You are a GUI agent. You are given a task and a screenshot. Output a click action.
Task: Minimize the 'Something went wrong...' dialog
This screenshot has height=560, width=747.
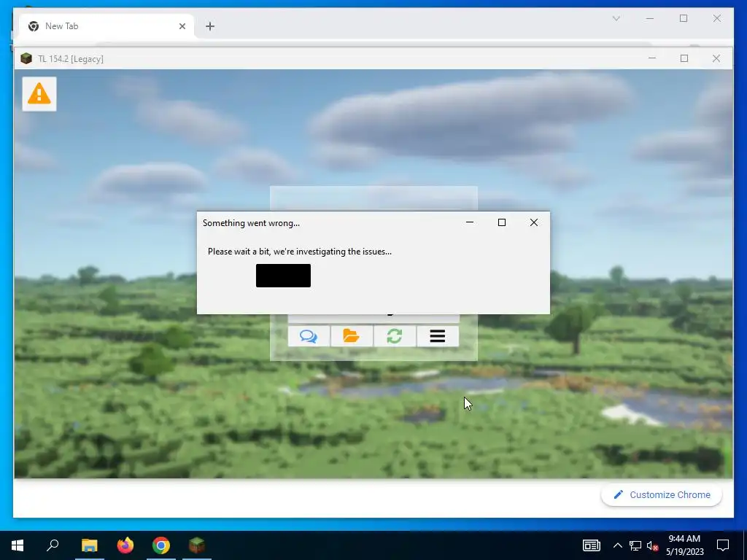click(470, 222)
